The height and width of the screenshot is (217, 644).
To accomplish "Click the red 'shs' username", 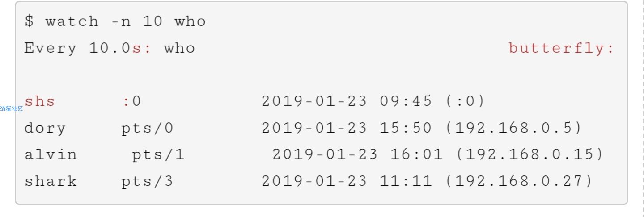I will click(x=40, y=101).
